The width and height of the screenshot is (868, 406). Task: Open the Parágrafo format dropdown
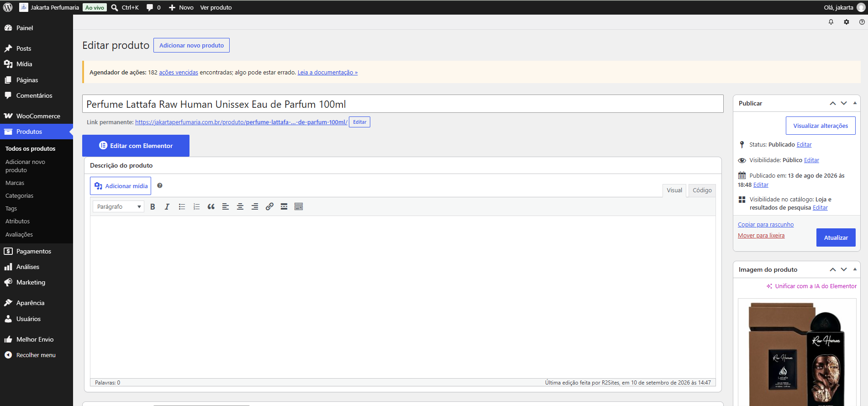(x=118, y=206)
